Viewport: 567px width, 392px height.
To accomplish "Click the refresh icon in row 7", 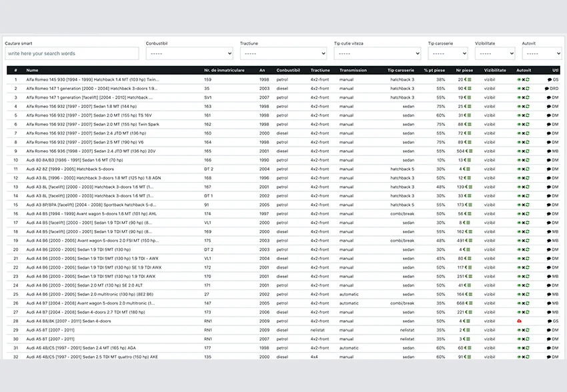I will [528, 133].
